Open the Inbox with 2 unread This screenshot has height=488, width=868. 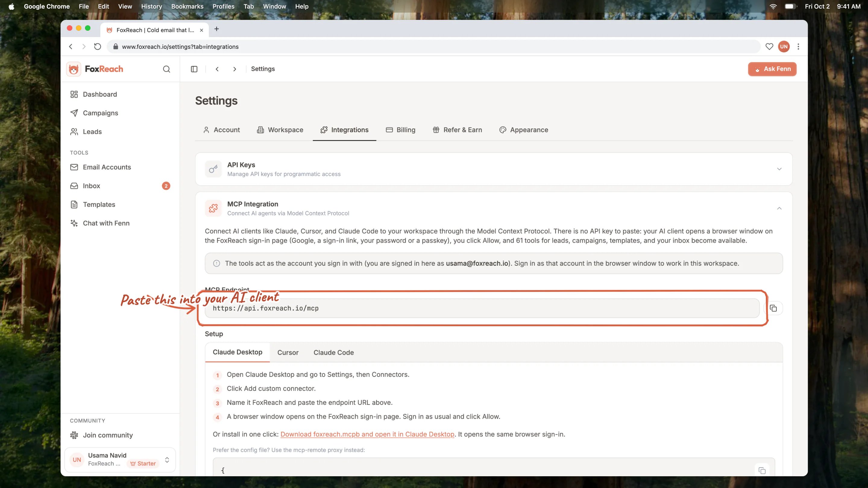click(120, 186)
